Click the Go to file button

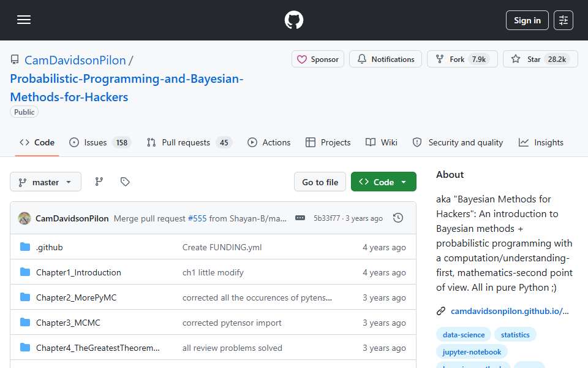pyautogui.click(x=320, y=182)
